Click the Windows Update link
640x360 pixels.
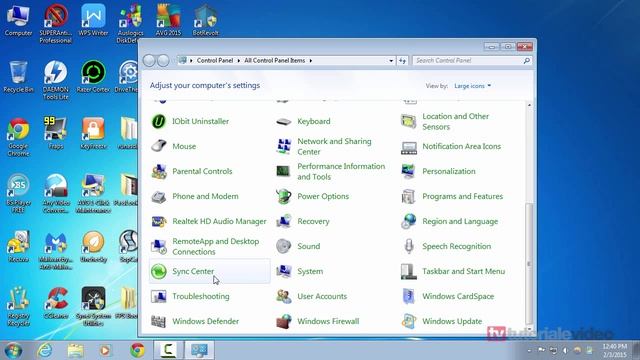452,321
